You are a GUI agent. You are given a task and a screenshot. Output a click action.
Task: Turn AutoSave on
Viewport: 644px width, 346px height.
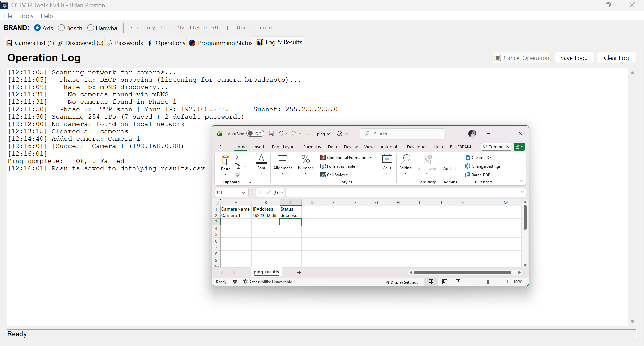click(x=255, y=133)
